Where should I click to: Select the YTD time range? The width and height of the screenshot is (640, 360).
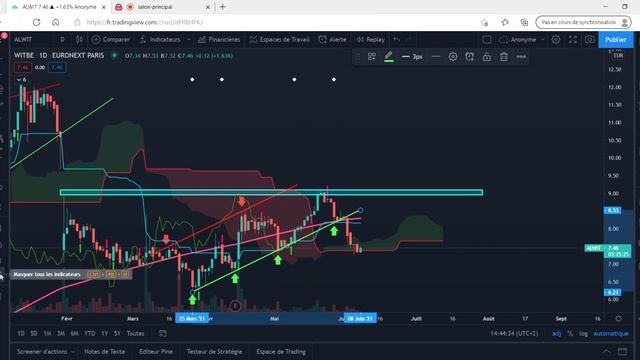(89, 333)
